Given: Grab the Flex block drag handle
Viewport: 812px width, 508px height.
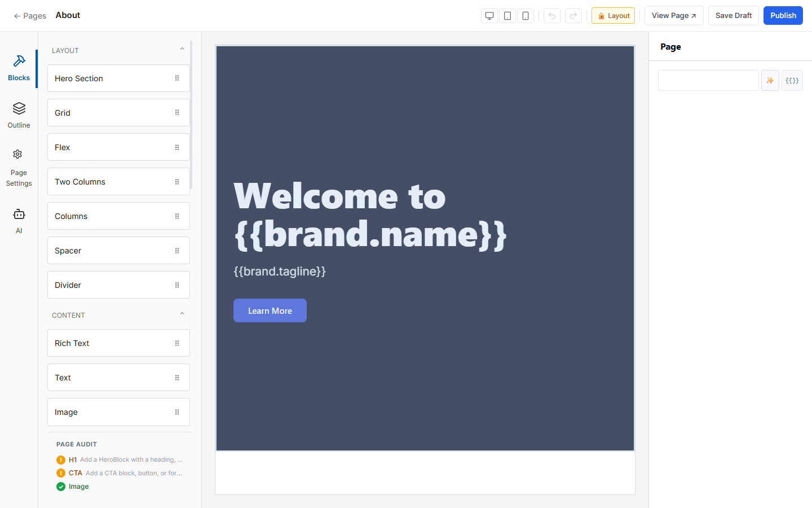Looking at the screenshot, I should point(177,147).
